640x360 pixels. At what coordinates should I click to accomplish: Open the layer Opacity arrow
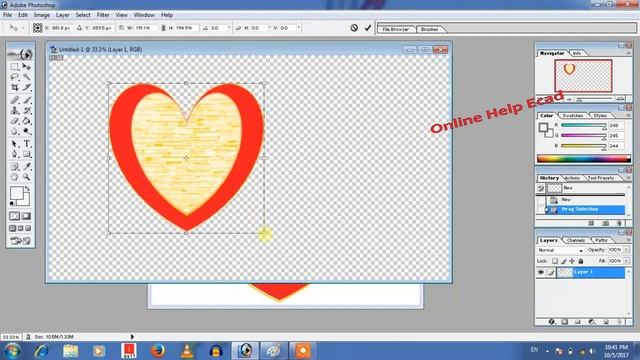point(627,249)
